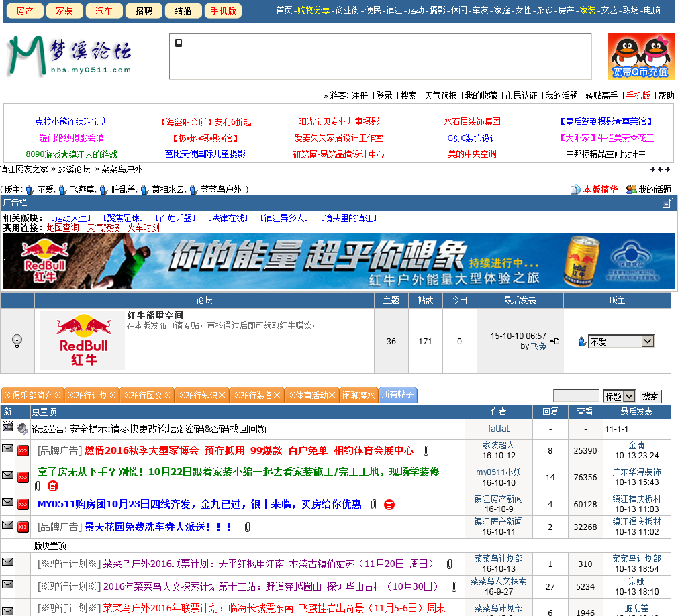678x616 pixels.
Task: Click attachment paperclip on 家博会 thread
Action: pos(426,450)
